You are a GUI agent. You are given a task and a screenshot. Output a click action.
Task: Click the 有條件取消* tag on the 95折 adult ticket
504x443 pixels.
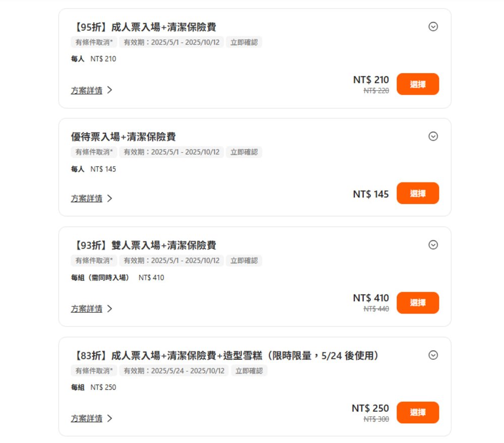pos(94,42)
